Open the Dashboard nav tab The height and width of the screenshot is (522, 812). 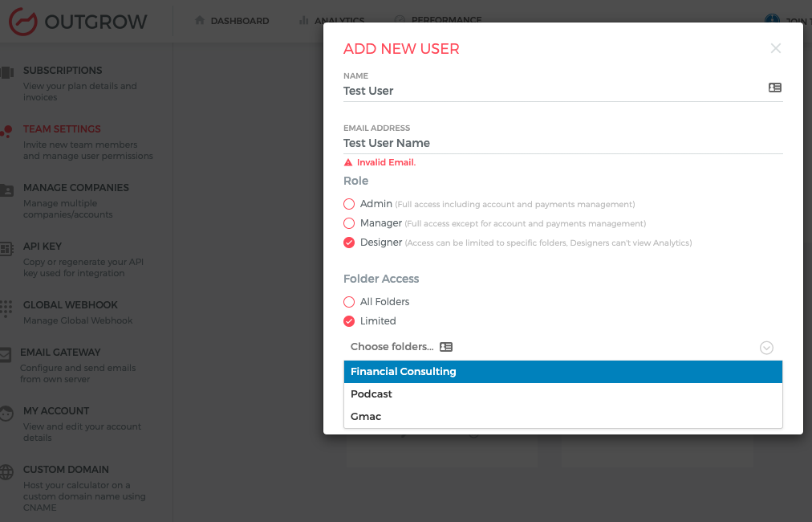point(232,21)
